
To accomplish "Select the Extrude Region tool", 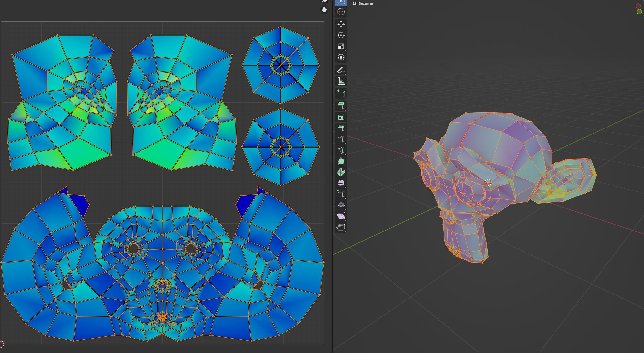I will (341, 106).
